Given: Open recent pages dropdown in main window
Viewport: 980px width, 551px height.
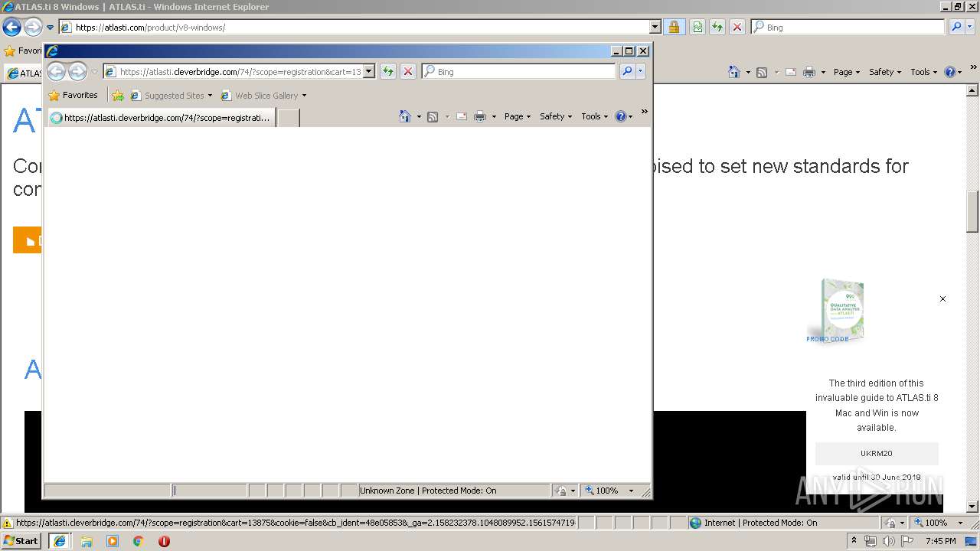Looking at the screenshot, I should (x=50, y=28).
